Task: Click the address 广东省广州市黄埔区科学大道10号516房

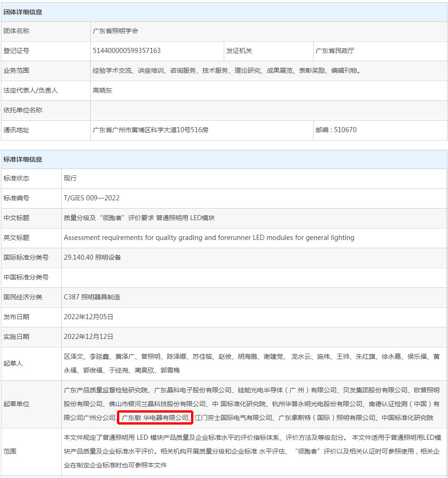Action: 151,130
